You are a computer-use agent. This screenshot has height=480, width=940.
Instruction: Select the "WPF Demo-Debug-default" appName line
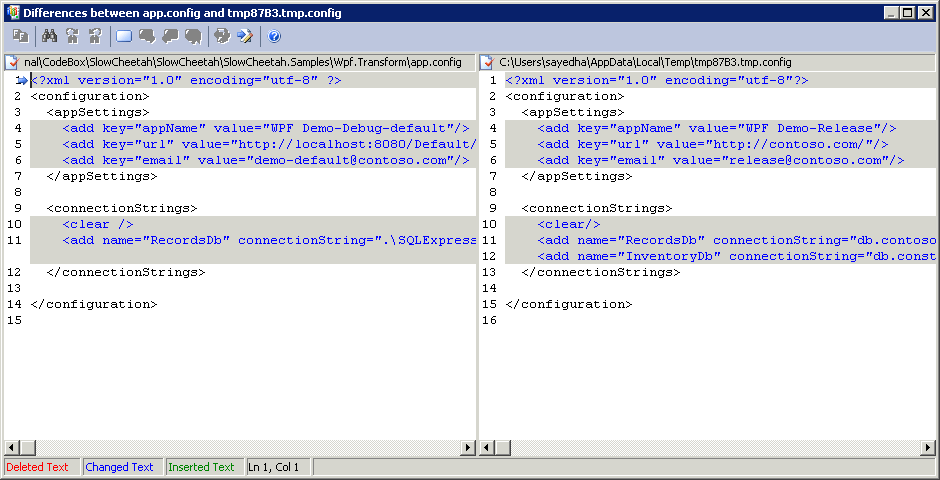(x=265, y=128)
